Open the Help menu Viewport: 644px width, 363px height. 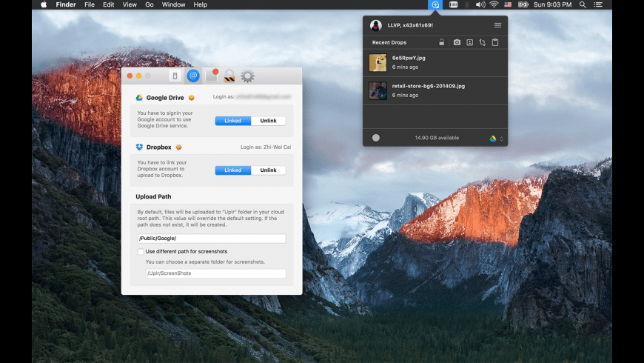tap(201, 4)
